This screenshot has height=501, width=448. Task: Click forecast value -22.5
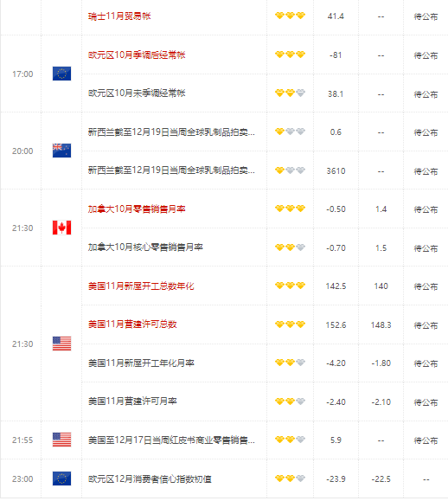pos(381,479)
